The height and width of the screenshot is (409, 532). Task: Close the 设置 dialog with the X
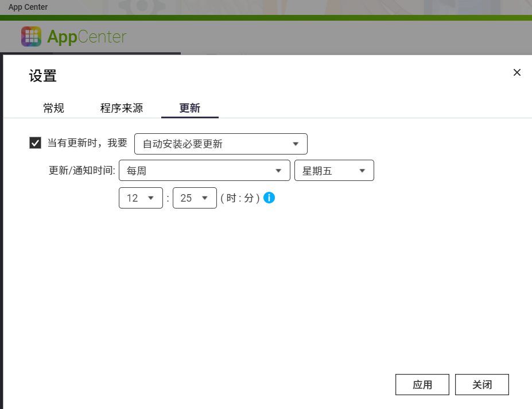point(517,72)
